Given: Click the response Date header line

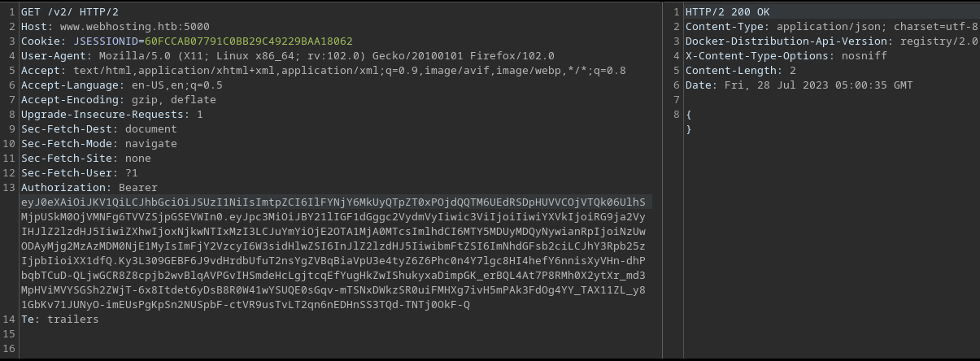Looking at the screenshot, I should (799, 85).
